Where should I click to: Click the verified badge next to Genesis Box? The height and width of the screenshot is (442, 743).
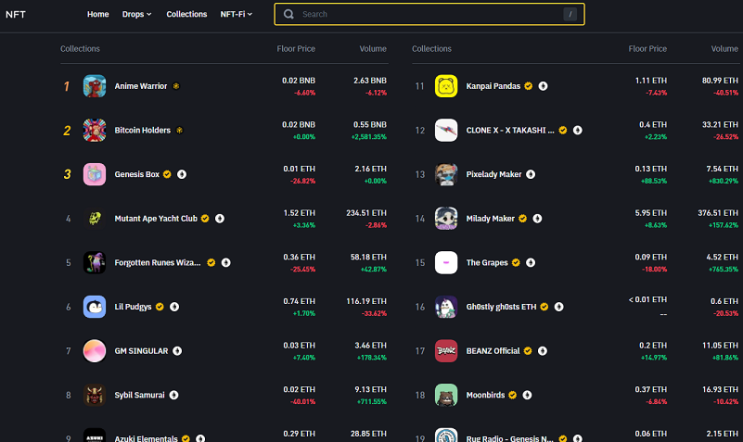click(x=167, y=174)
